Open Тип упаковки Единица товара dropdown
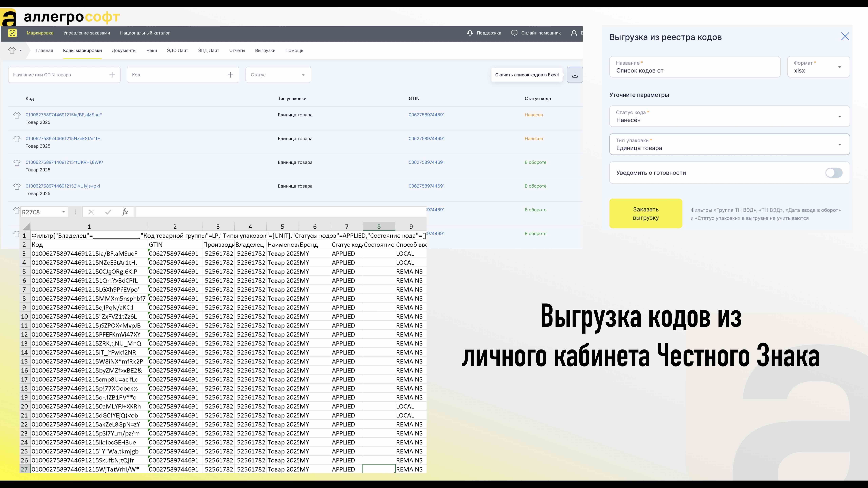 [x=729, y=144]
